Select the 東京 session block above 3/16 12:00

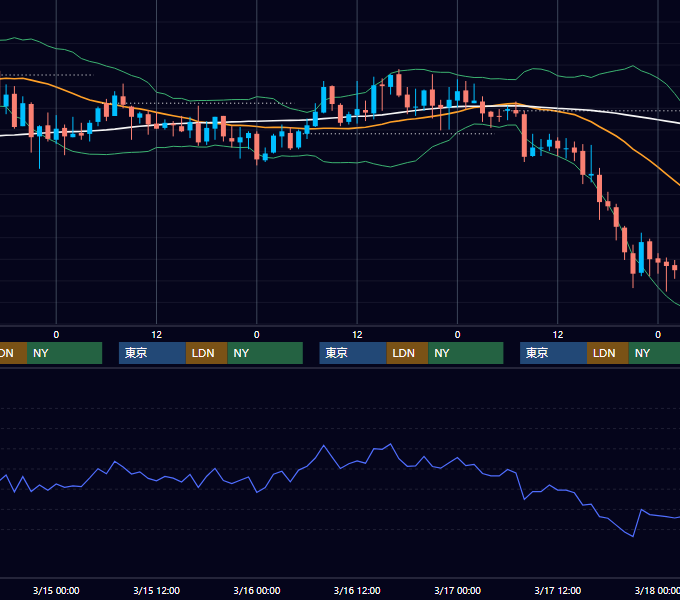coord(353,353)
